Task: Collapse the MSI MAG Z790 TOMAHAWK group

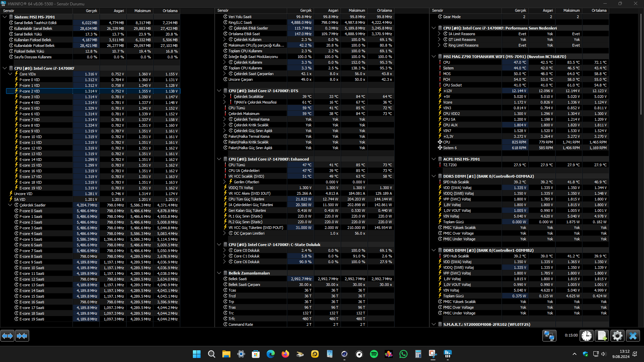Action: [434, 57]
